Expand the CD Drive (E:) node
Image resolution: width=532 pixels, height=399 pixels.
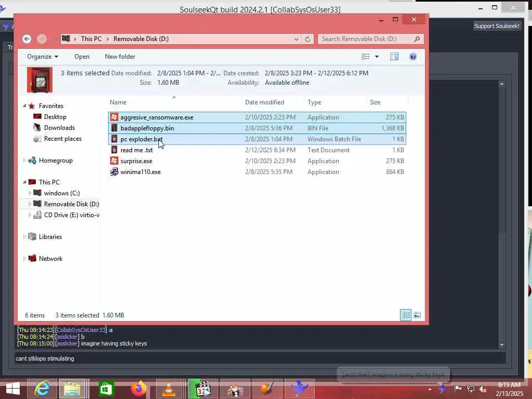coord(30,215)
